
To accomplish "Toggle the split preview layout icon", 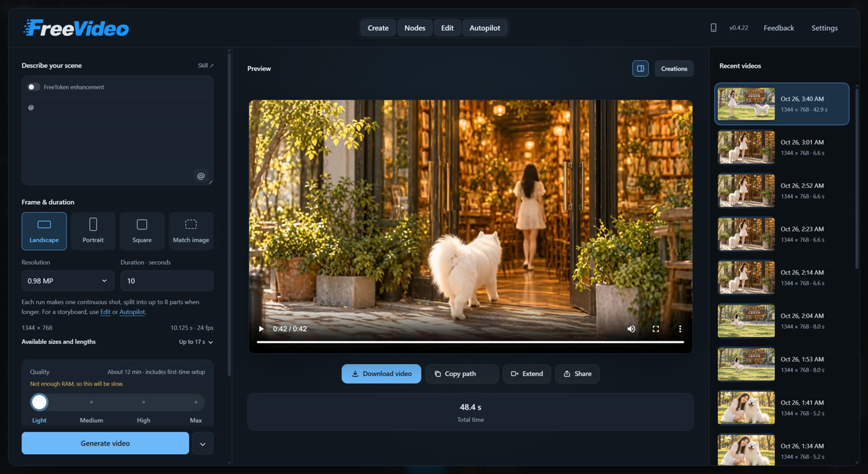I will pos(640,68).
